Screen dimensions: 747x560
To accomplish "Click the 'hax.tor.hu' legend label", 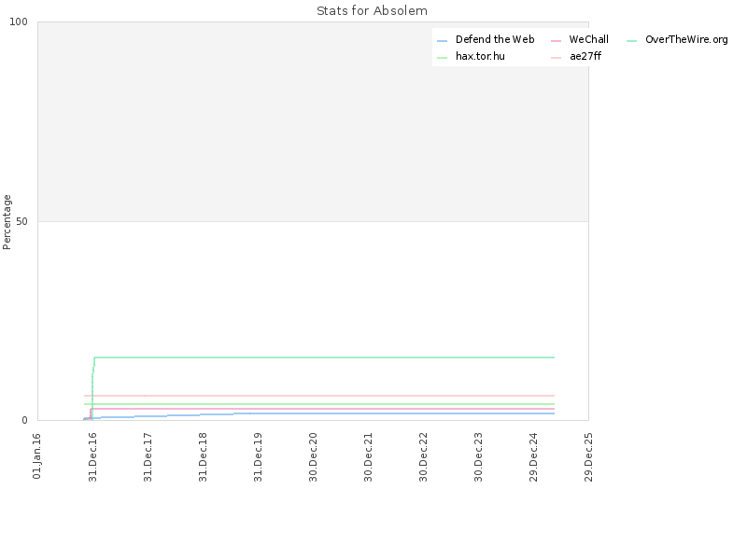I will (480, 56).
